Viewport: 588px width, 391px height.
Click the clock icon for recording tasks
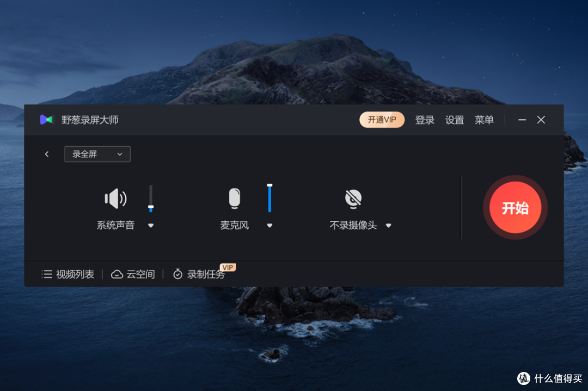point(177,274)
